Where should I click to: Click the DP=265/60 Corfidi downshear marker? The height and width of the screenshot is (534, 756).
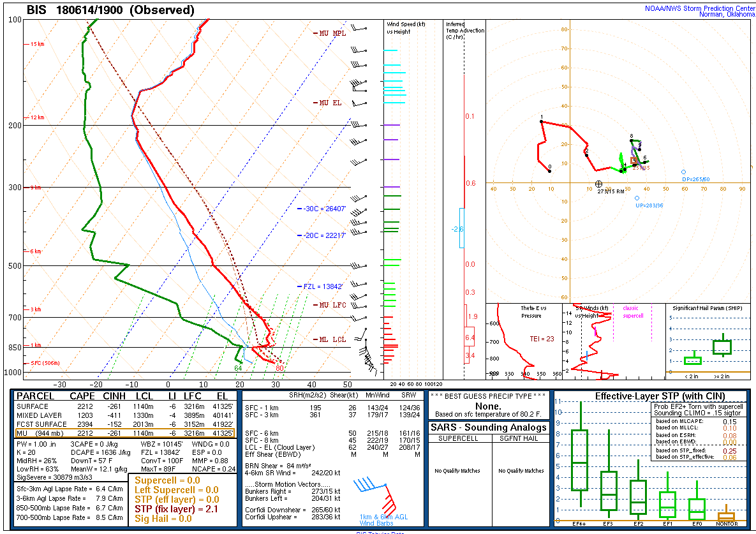[683, 172]
